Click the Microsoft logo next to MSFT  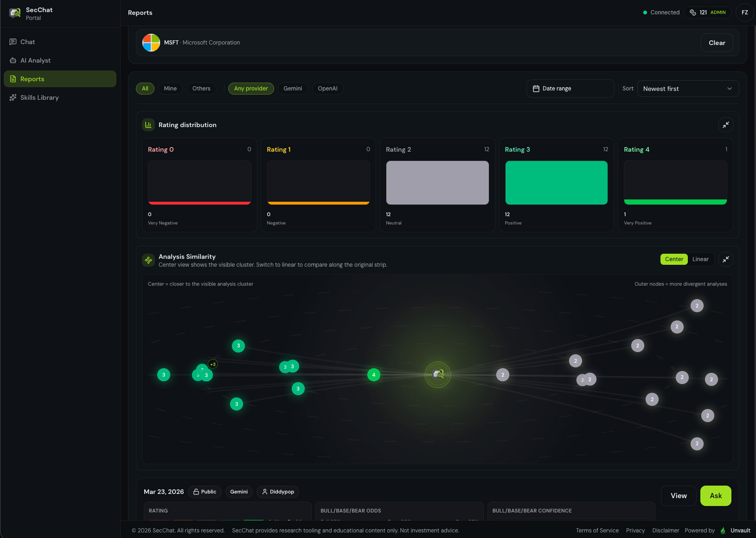coord(151,42)
